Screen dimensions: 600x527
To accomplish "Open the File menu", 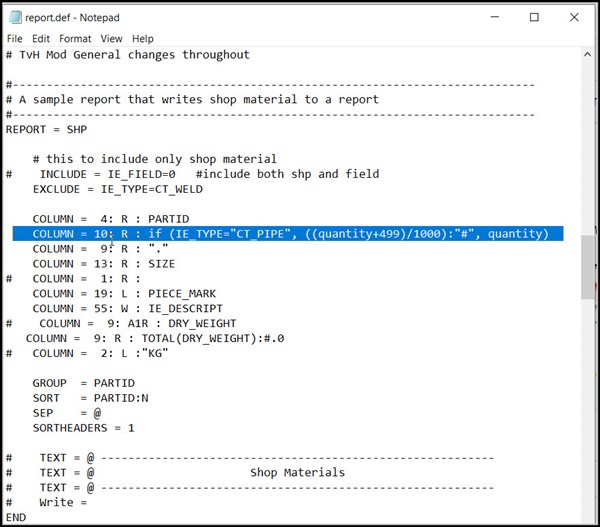I will (x=14, y=38).
